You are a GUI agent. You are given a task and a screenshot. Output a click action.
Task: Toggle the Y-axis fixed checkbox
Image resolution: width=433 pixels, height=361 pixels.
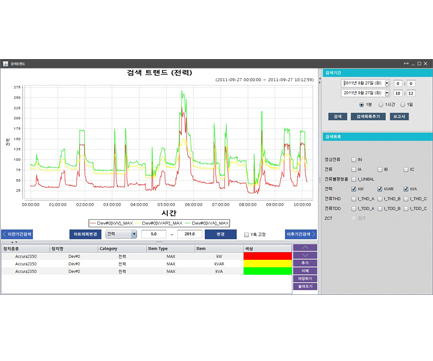(x=246, y=235)
